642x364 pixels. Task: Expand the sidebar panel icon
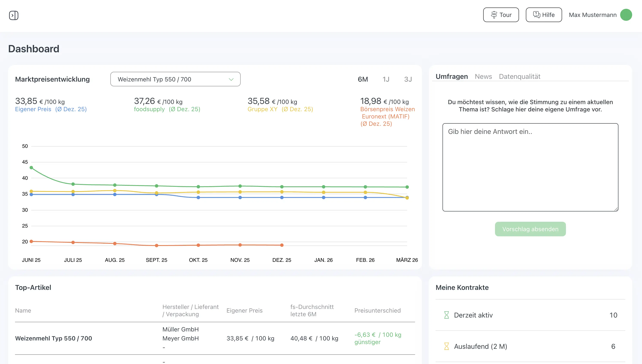pyautogui.click(x=14, y=15)
